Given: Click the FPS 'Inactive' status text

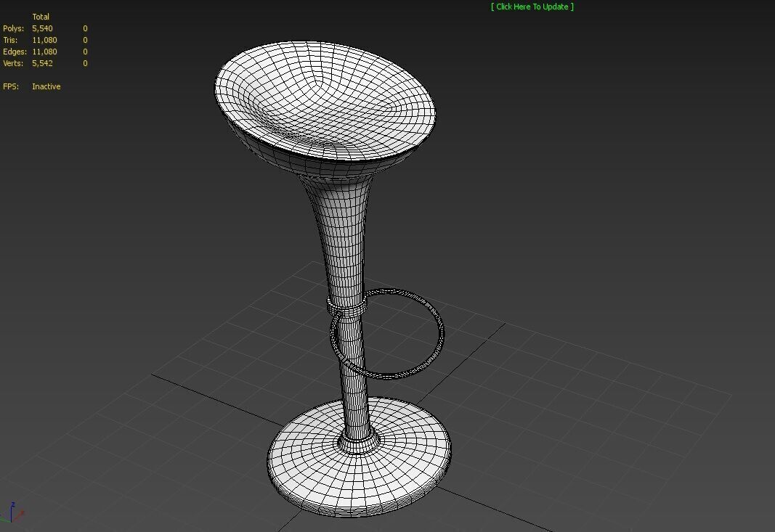Looking at the screenshot, I should click(46, 86).
